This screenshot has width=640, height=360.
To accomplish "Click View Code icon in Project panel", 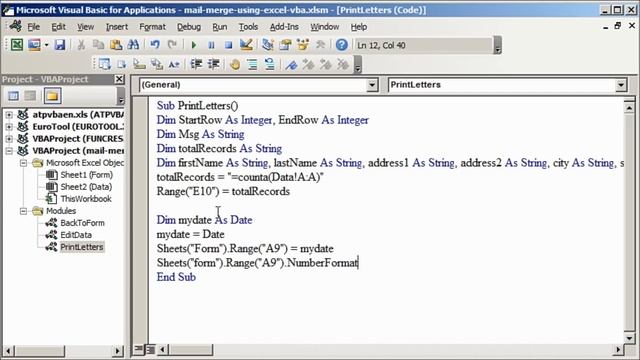I will (13, 96).
